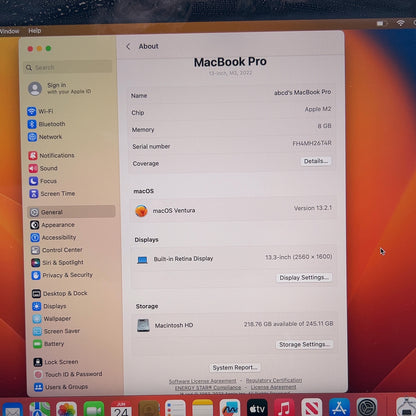Screen dimensions: 416x416
Task: Select Notifications in the sidebar
Action: tap(51, 155)
